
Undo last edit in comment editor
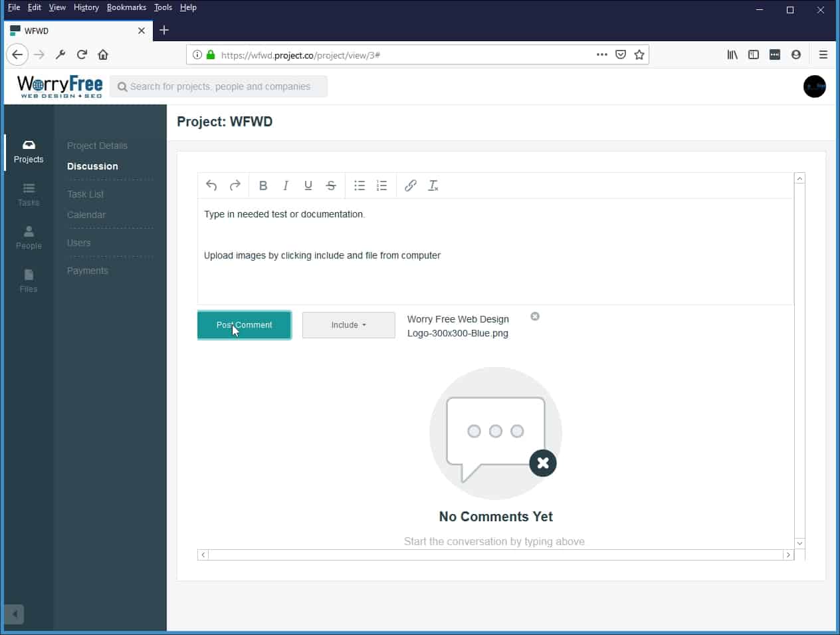coord(211,186)
